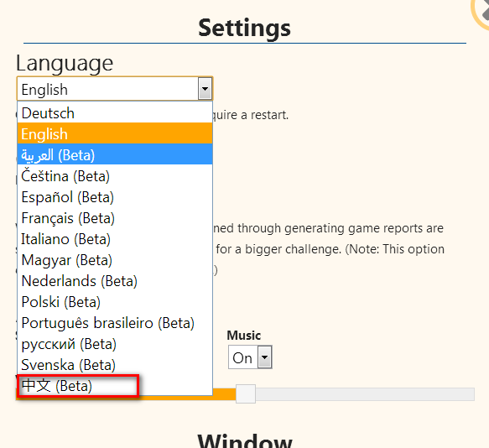Open the Language dropdown arrow
The image size is (489, 448).
(x=205, y=89)
